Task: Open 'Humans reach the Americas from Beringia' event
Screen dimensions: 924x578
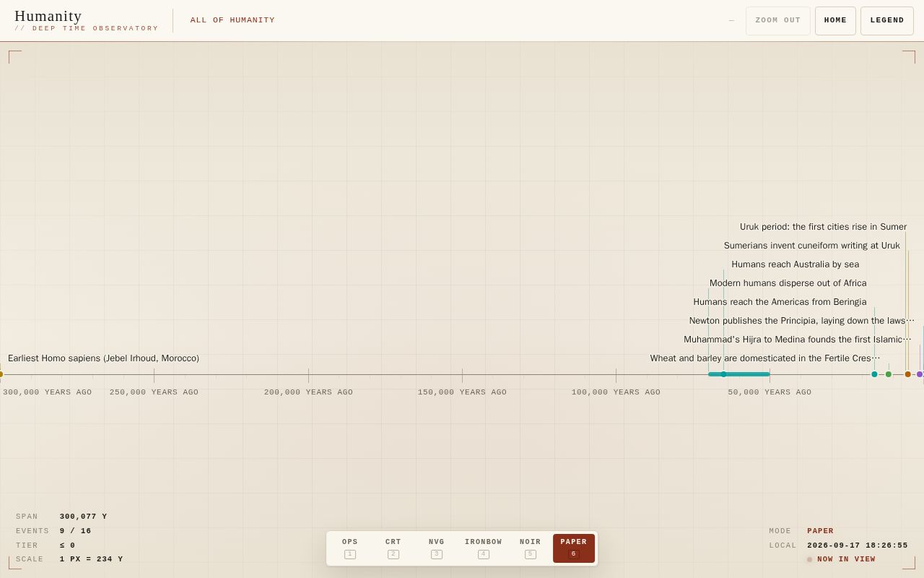Action: pos(780,302)
